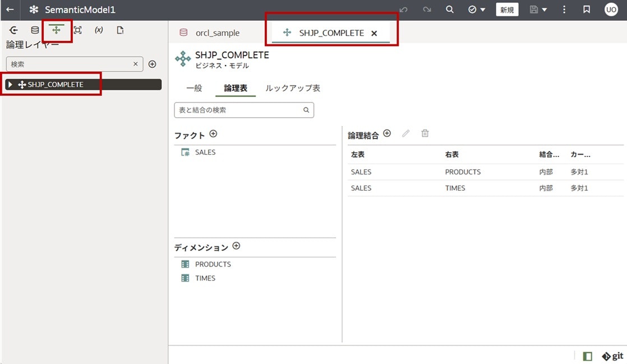The width and height of the screenshot is (627, 364).
Task: Click the trash delete icon for joins
Action: click(425, 133)
